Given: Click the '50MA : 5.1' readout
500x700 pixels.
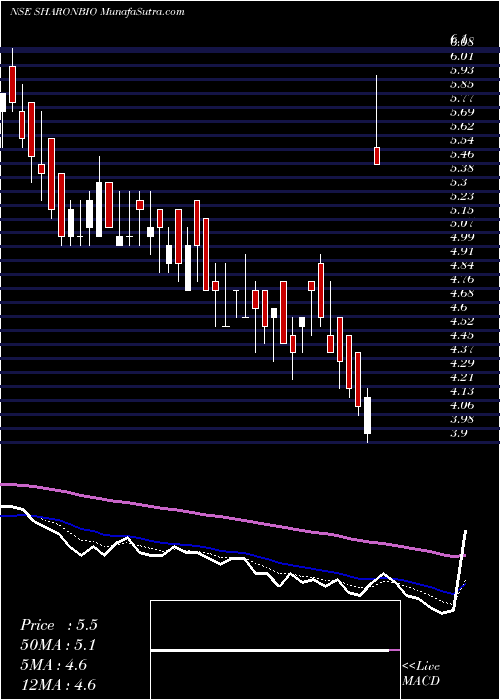Looking at the screenshot, I should click(59, 645).
